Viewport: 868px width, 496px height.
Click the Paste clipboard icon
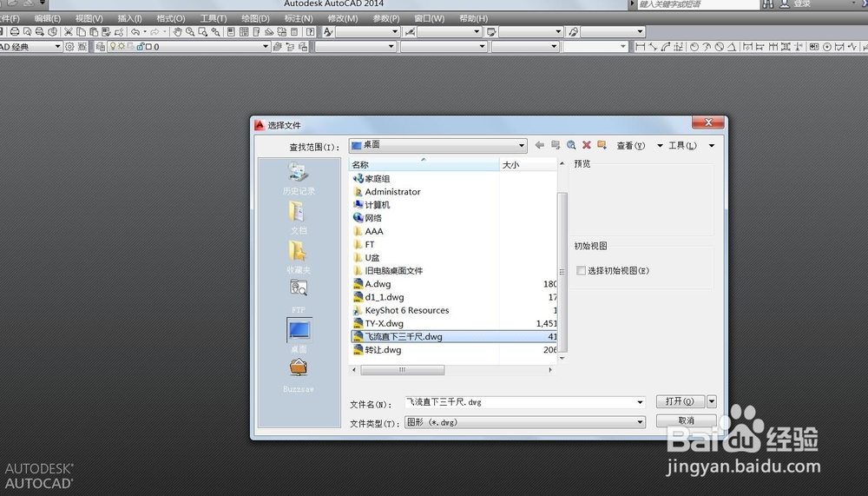click(x=94, y=32)
